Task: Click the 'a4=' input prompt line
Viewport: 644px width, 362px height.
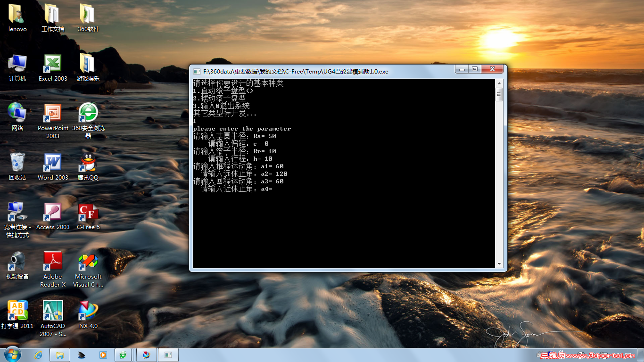Action: coord(237,189)
